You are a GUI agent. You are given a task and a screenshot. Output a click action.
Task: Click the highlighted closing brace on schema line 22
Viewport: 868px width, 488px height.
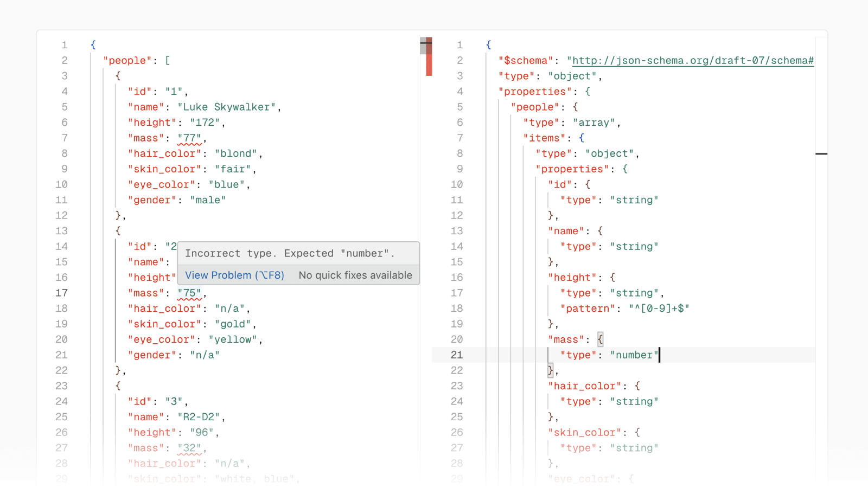[550, 371]
